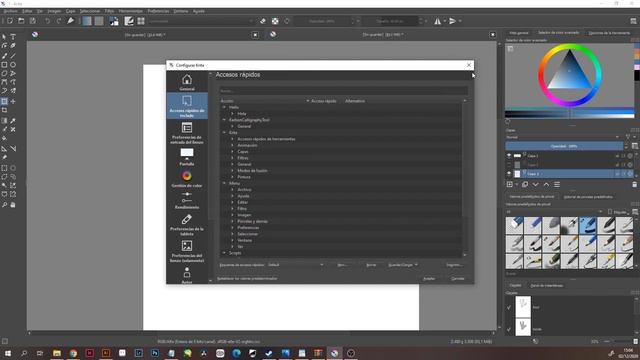
Task: Click the Nuevo scheme button
Action: point(342,265)
